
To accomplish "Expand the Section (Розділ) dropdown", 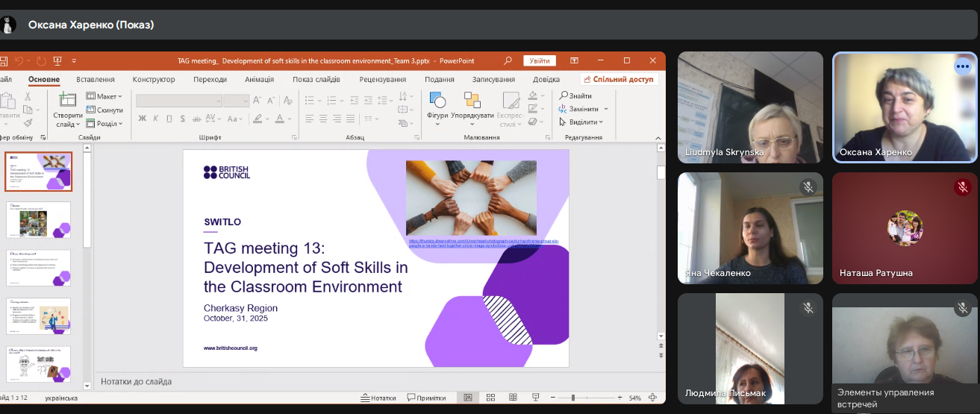I will 104,124.
